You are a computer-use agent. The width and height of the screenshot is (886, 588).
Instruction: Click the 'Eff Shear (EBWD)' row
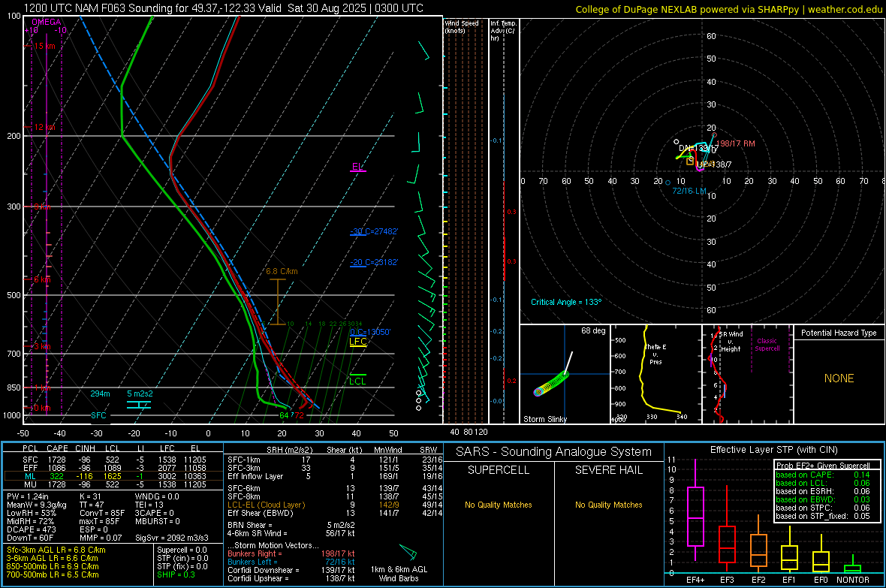(x=335, y=513)
